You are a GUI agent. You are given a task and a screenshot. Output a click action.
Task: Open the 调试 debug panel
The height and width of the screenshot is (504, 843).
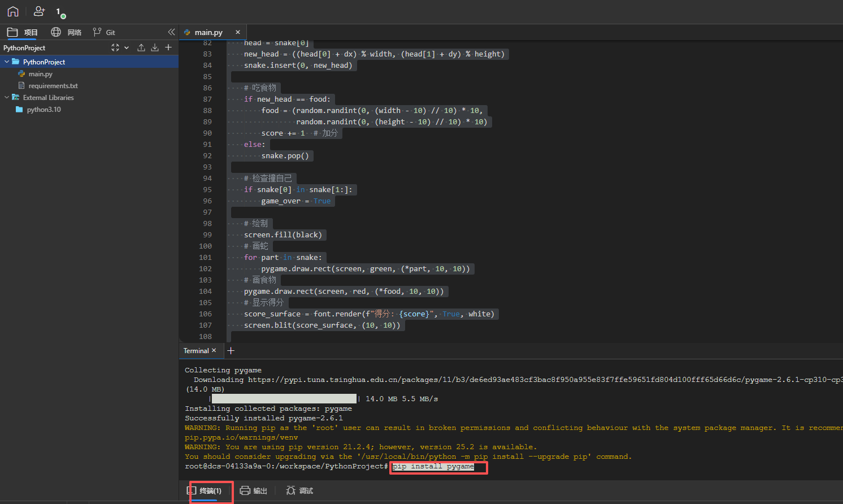point(299,490)
